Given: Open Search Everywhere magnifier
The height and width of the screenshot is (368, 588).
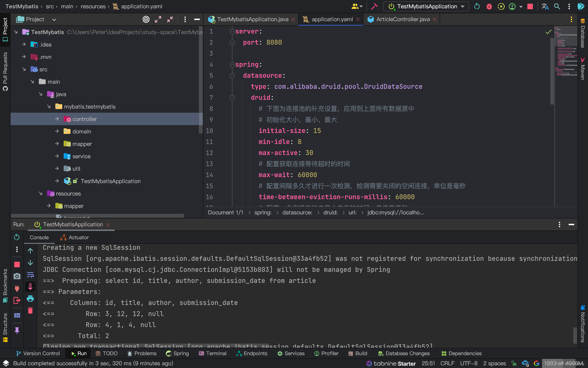Looking at the screenshot, I should coord(557,7).
